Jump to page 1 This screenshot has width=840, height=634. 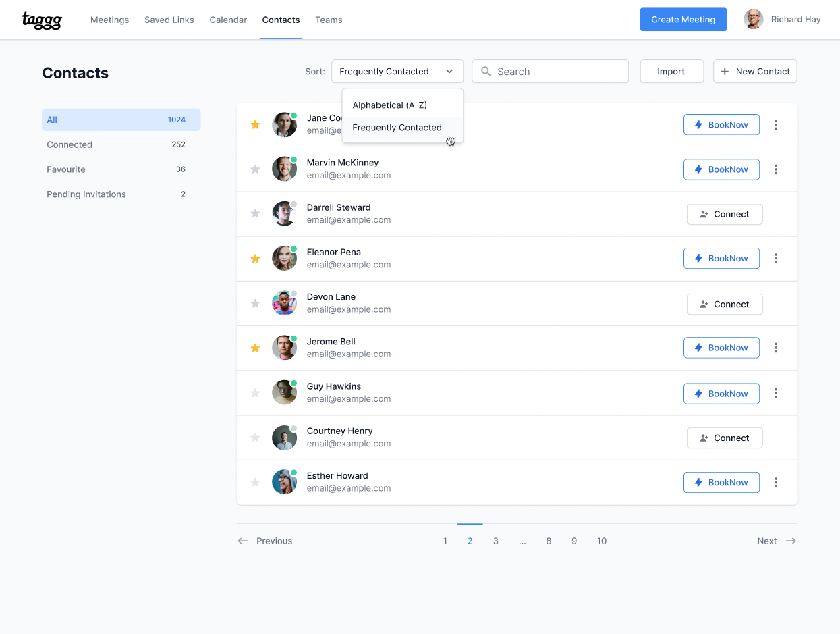(445, 541)
